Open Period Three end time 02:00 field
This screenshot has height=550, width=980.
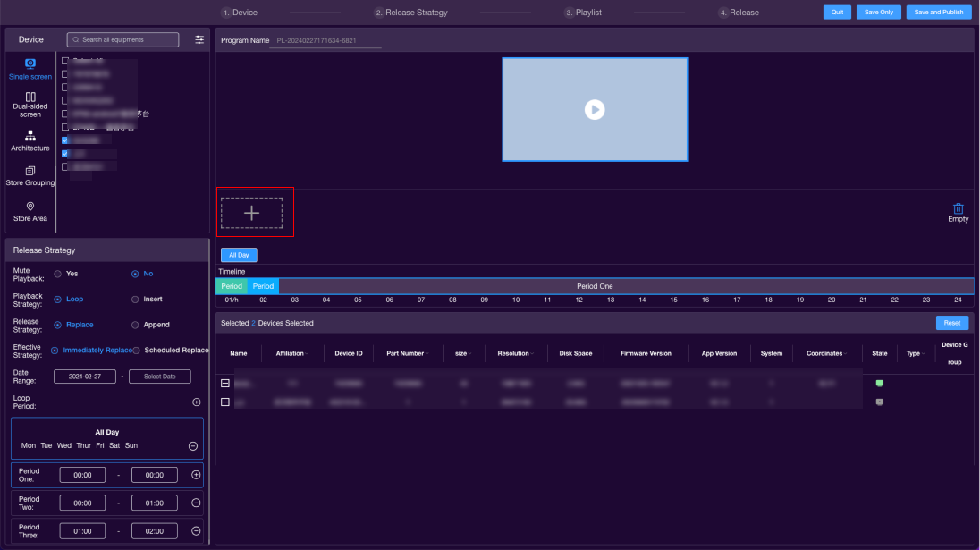pos(155,531)
